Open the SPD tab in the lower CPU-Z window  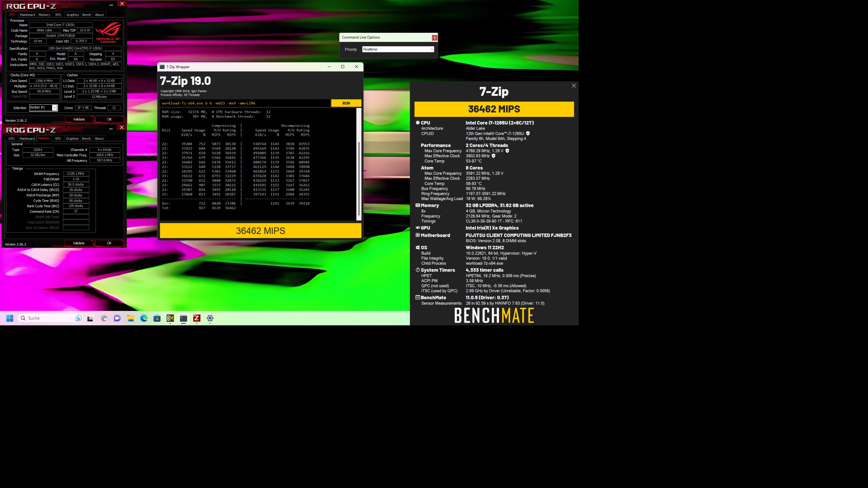pos(58,139)
